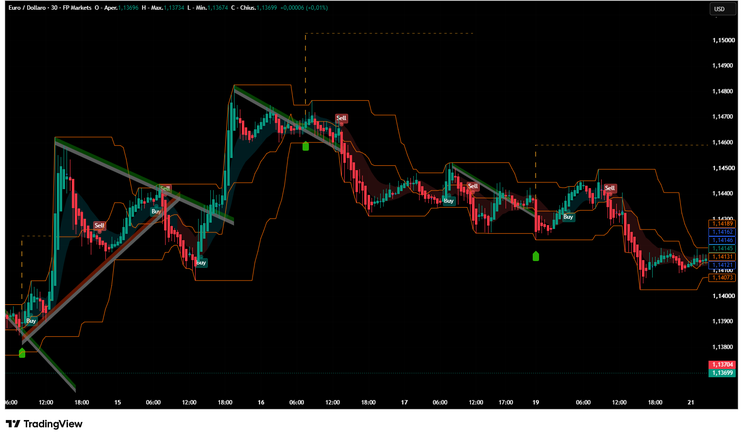This screenshot has width=743, height=438.
Task: Click date 16 on time axis
Action: pyautogui.click(x=261, y=402)
